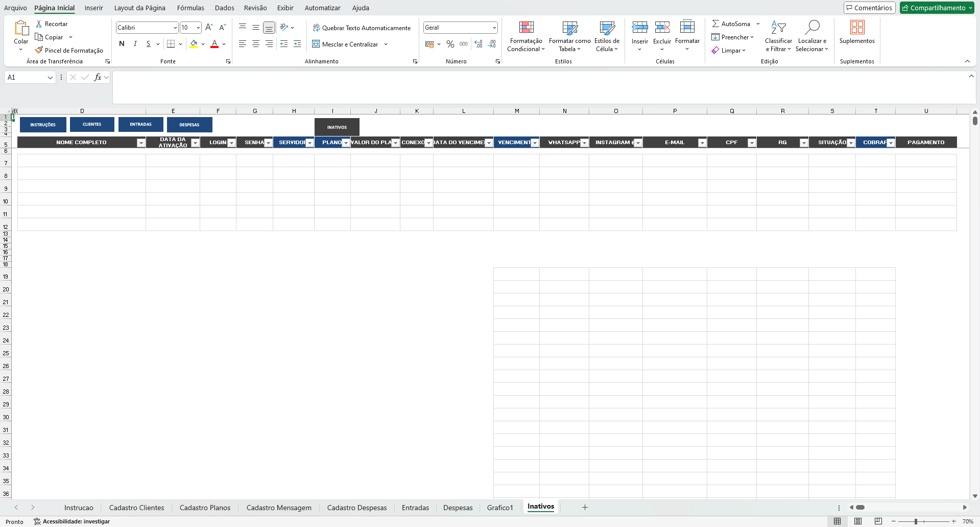This screenshot has height=527, width=980.
Task: Click the Increase Indent icon
Action: coord(297,44)
